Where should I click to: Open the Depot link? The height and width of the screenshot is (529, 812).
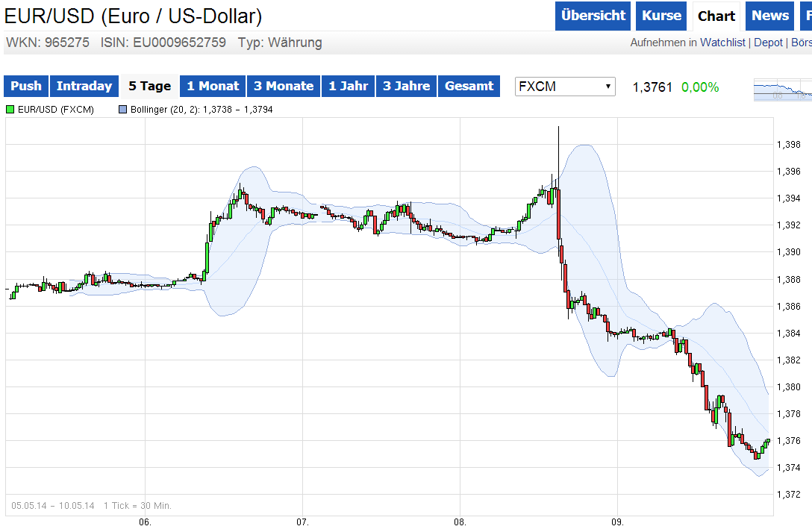[768, 43]
